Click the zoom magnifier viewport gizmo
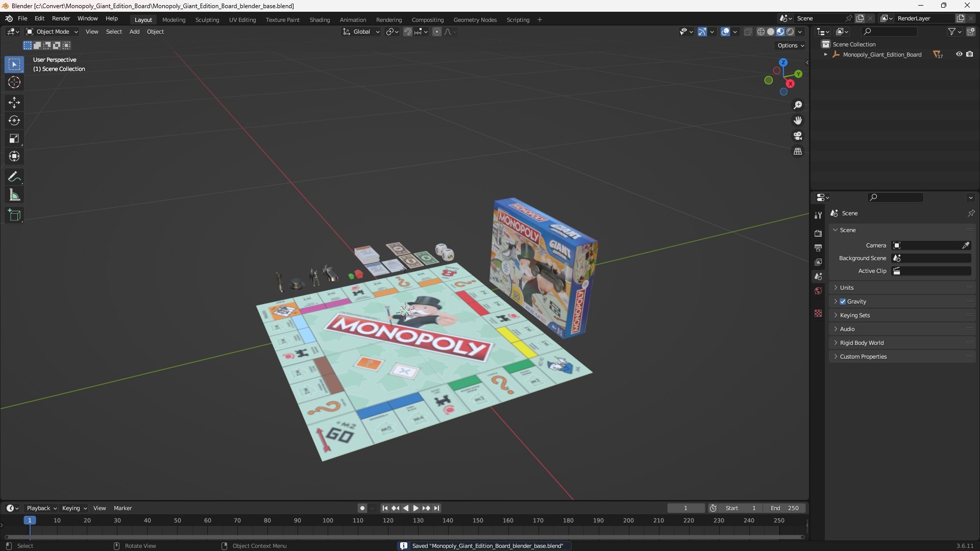Image resolution: width=980 pixels, height=551 pixels. coord(798,105)
